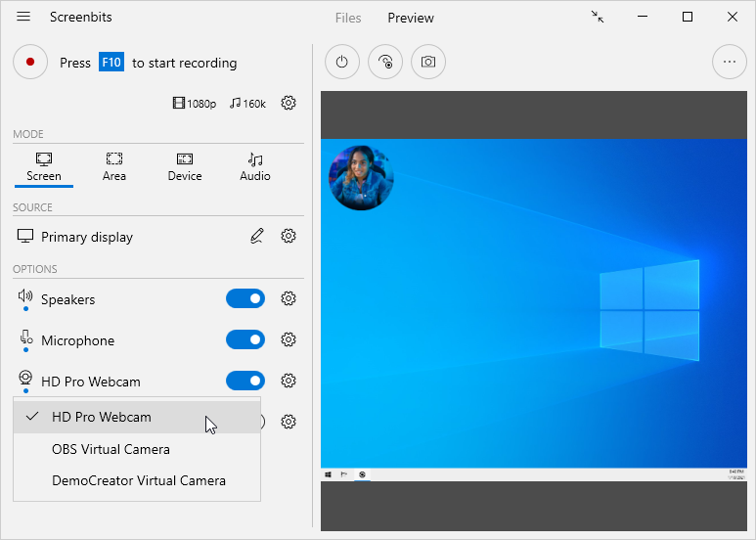
Task: Choose OBS Virtual Camera from the list
Action: coord(137,449)
